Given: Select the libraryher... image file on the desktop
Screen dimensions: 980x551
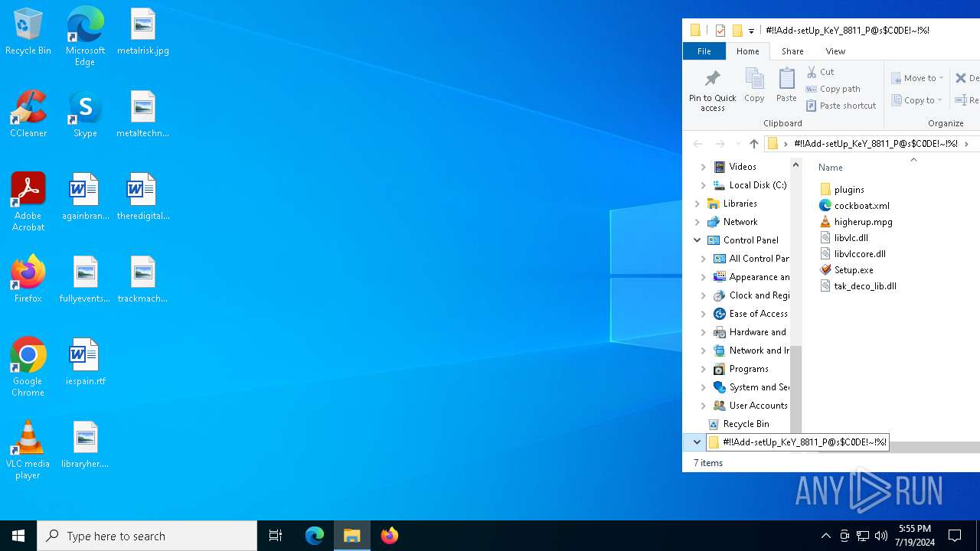Looking at the screenshot, I should 85,445.
